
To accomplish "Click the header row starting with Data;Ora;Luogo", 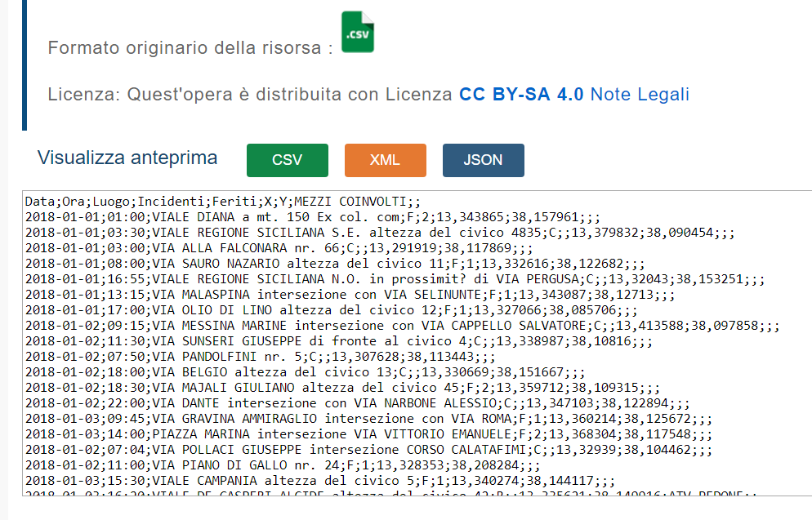I will [222, 201].
